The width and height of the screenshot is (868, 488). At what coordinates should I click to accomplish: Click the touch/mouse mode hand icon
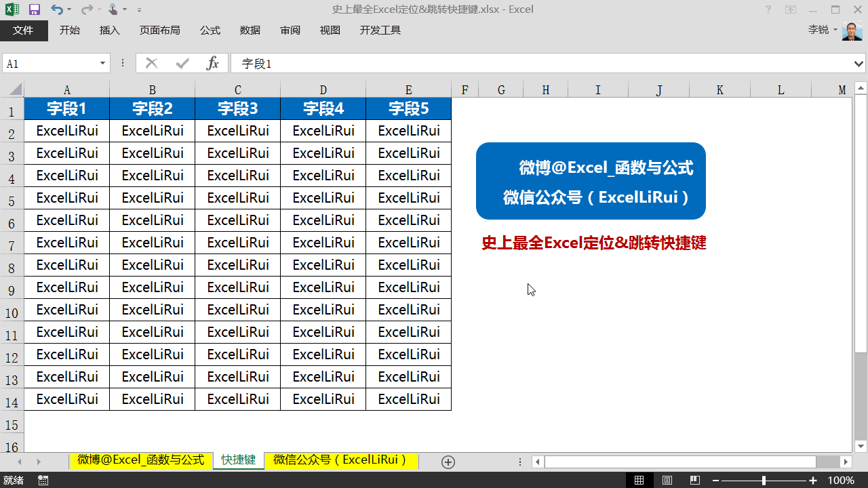[113, 9]
